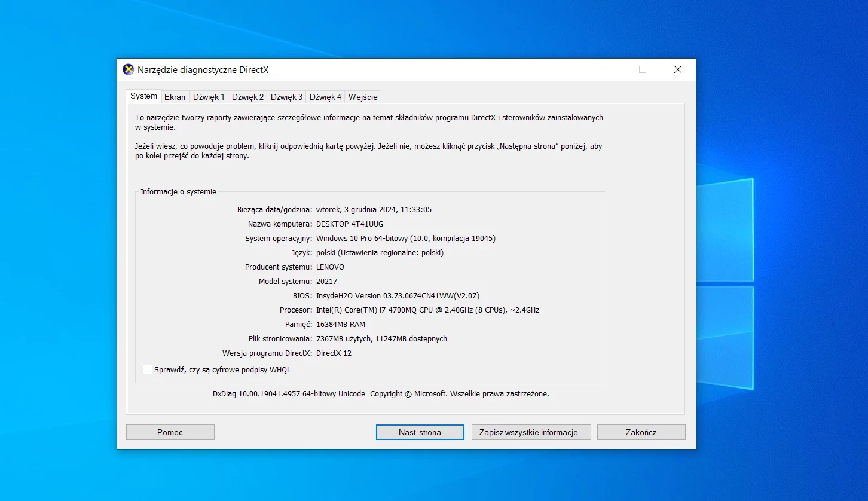
Task: Switch to the Ekran tab
Action: [175, 97]
